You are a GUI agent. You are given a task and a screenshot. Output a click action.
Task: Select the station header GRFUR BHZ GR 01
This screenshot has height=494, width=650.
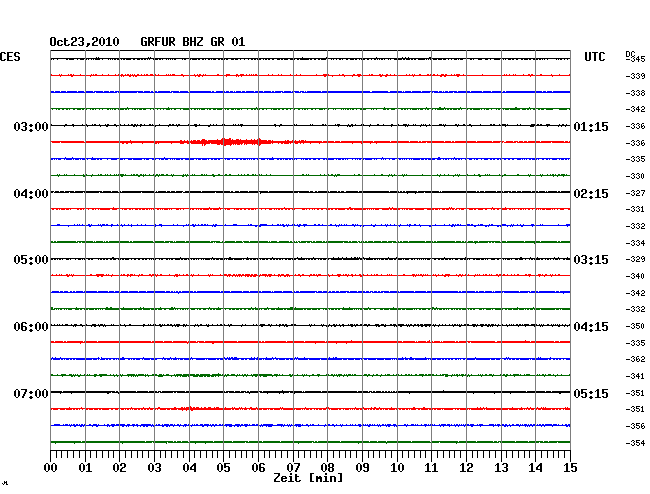193,42
